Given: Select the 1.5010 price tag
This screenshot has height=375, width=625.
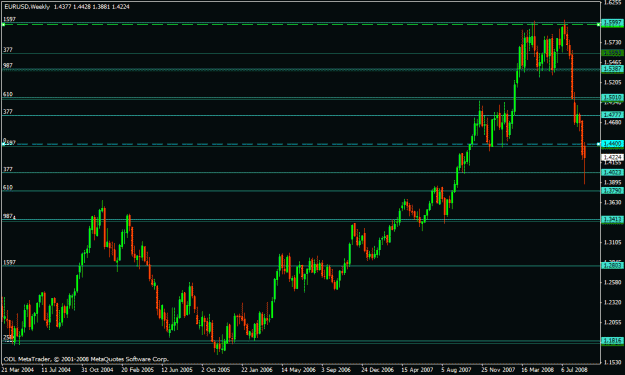Looking at the screenshot, I should (612, 97).
